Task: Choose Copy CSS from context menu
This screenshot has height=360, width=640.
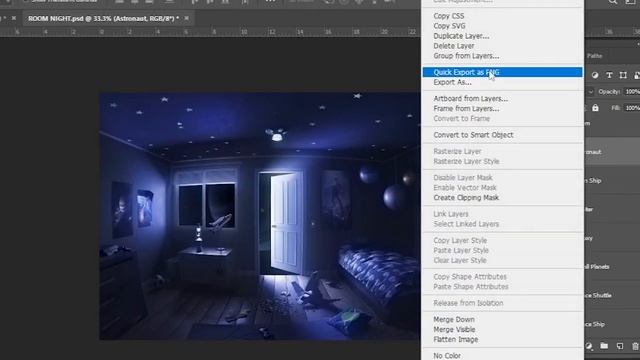Action: 449,16
